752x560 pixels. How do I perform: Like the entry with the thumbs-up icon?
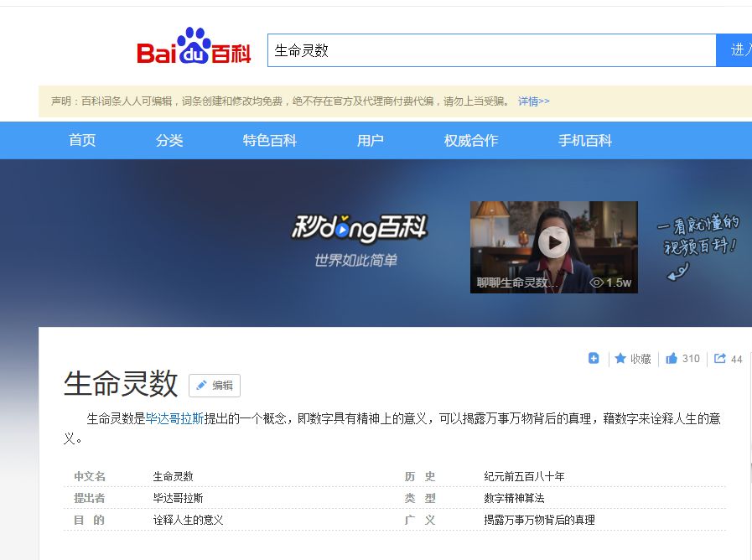[672, 358]
